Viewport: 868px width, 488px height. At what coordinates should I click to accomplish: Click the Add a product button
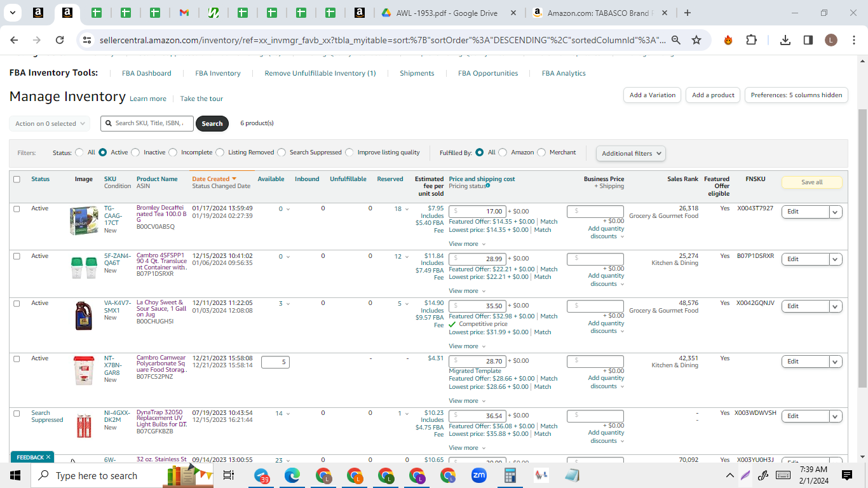pyautogui.click(x=713, y=95)
